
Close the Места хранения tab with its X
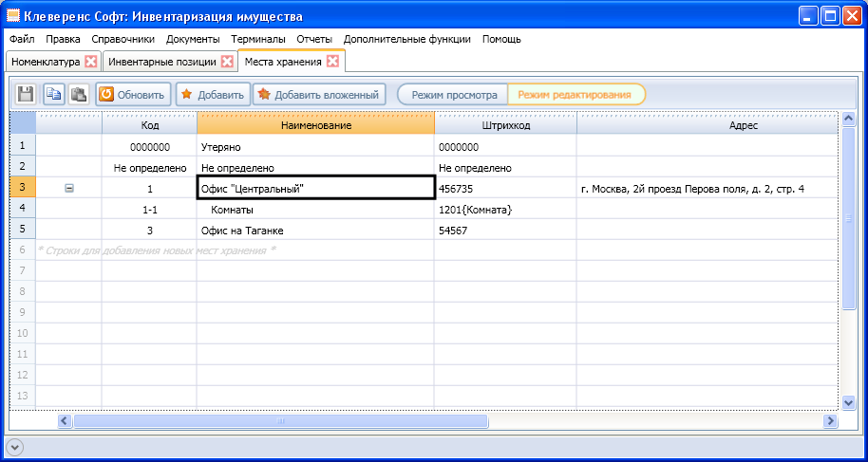(x=332, y=61)
